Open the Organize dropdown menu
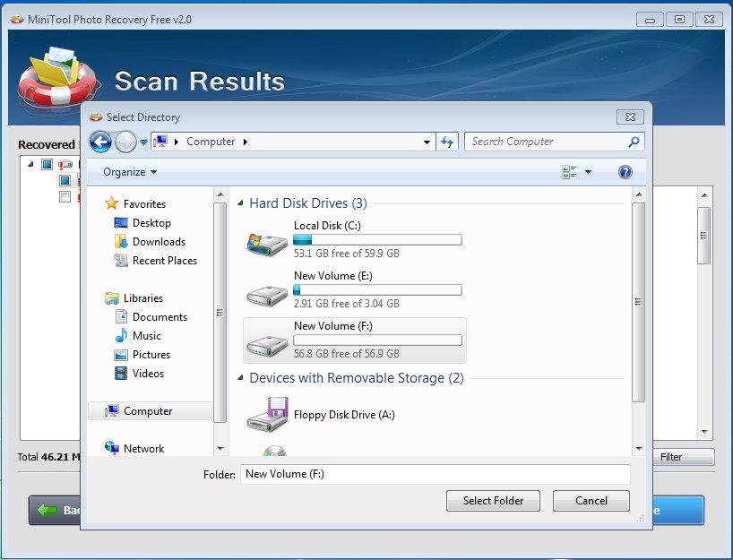The width and height of the screenshot is (733, 560). (x=130, y=172)
